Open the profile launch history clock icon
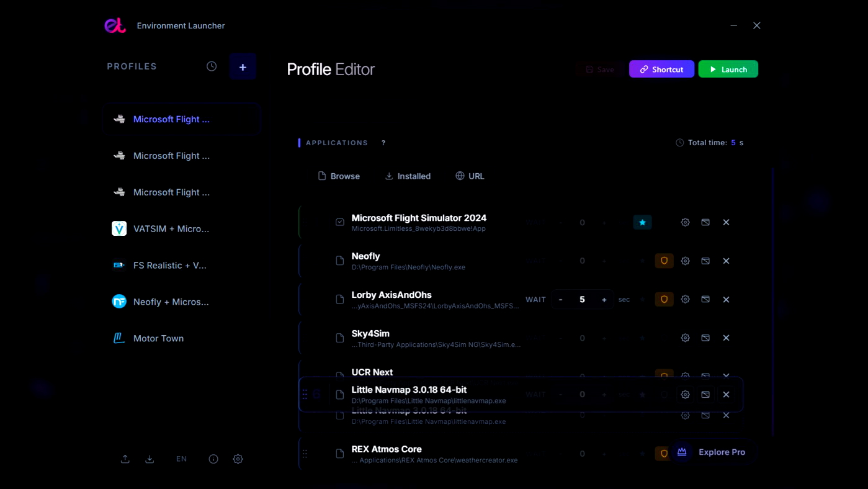 (212, 66)
